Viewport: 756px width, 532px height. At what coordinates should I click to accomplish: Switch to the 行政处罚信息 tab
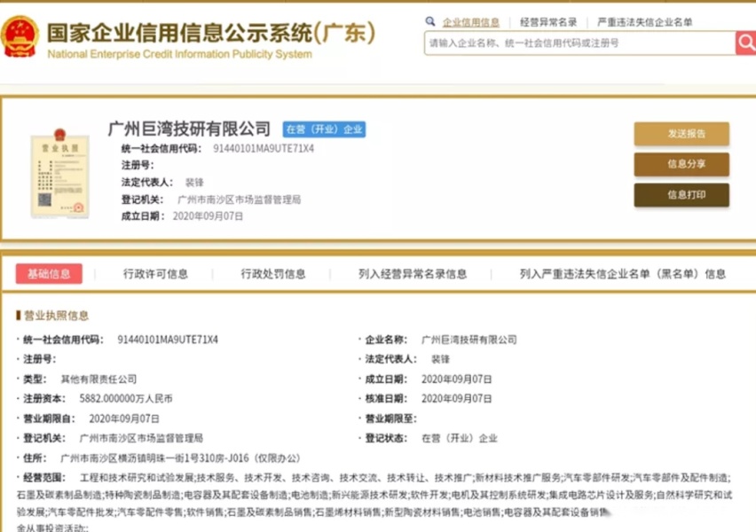[x=273, y=274]
